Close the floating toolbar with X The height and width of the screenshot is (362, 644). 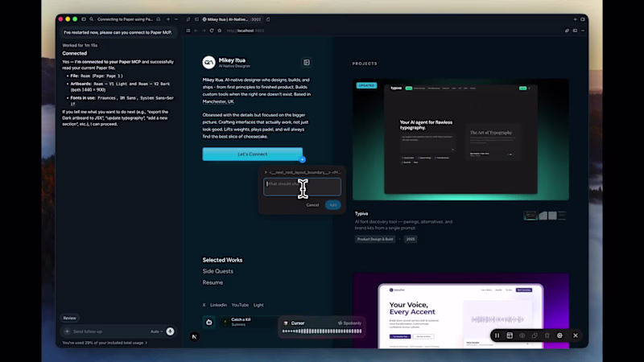[576, 335]
